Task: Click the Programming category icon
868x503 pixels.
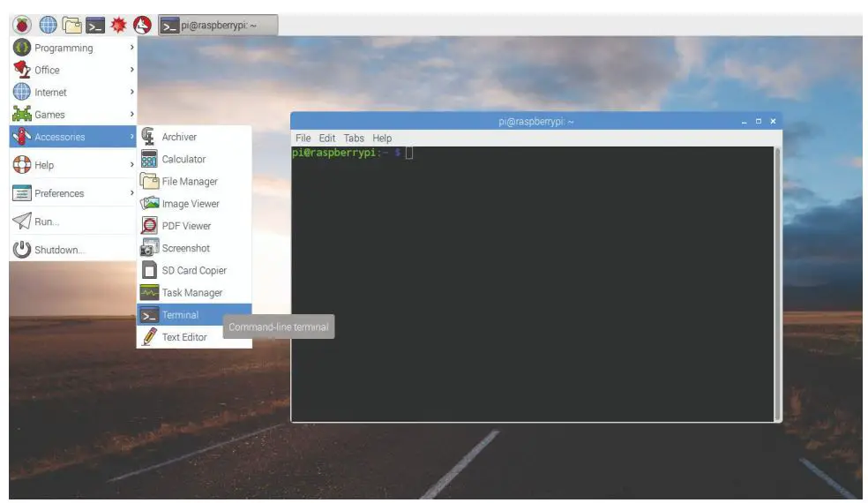Action: pyautogui.click(x=21, y=48)
